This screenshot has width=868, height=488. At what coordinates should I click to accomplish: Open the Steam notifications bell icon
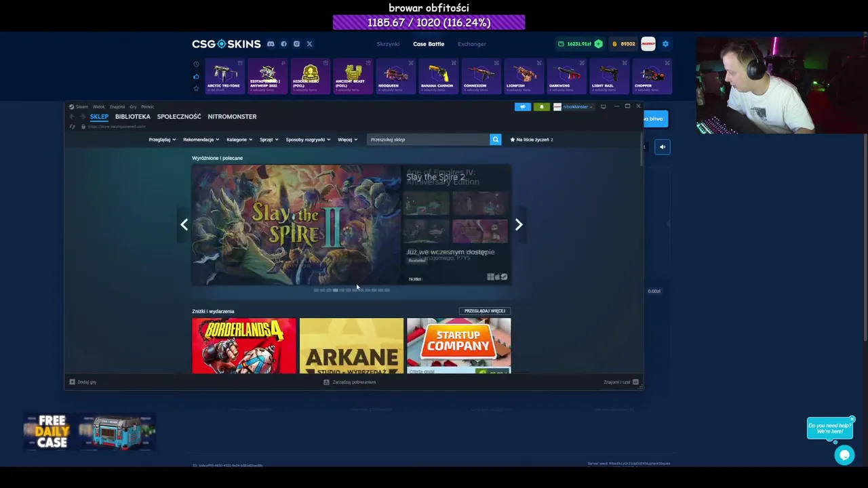[x=541, y=106]
